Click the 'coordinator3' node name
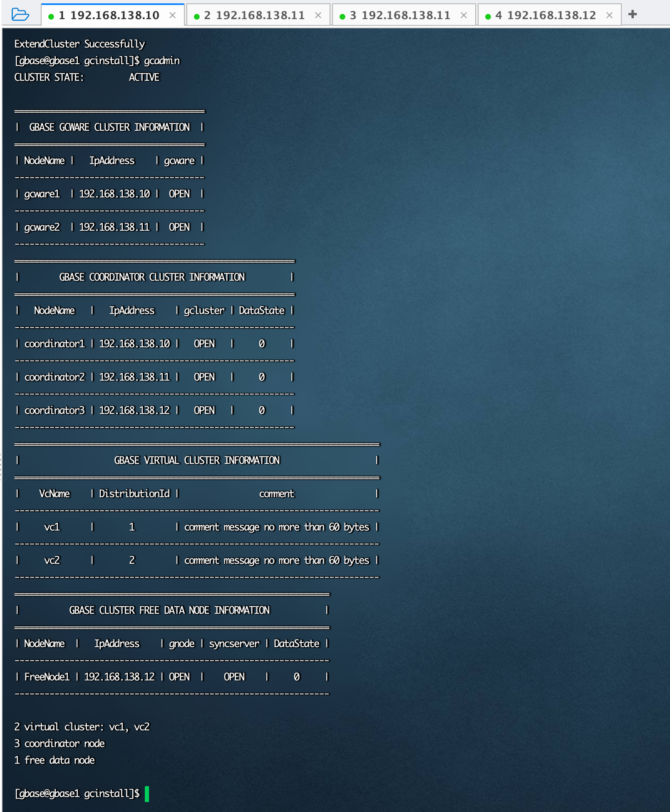Screen dimensions: 670x812 (55, 411)
